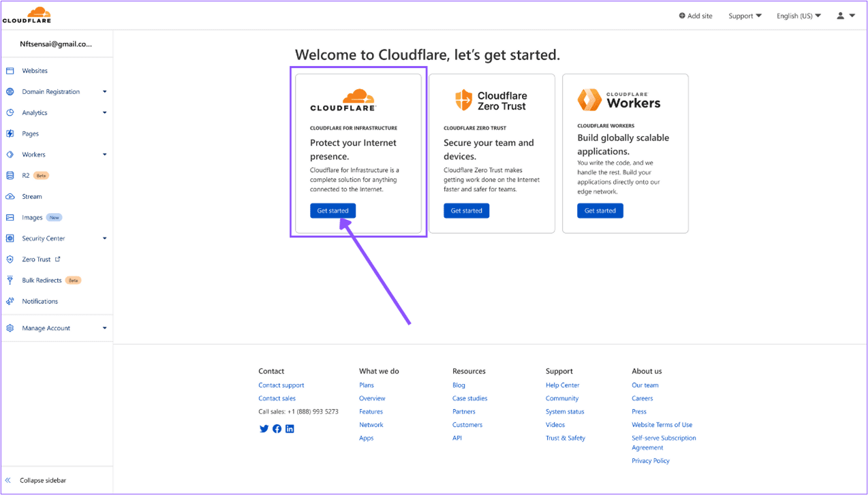Click the Domain Registration globe icon
Screen dimensions: 868x495
coord(10,92)
